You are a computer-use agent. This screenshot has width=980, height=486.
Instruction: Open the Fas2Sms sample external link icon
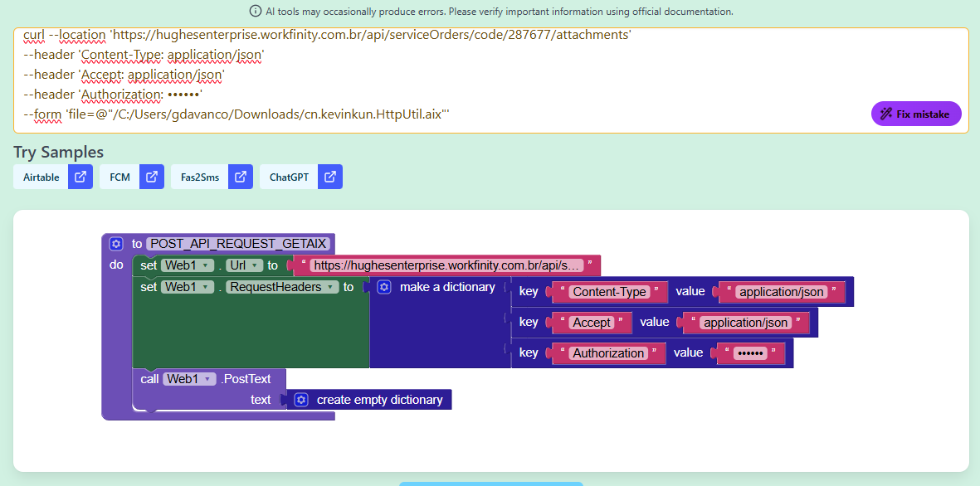(241, 177)
